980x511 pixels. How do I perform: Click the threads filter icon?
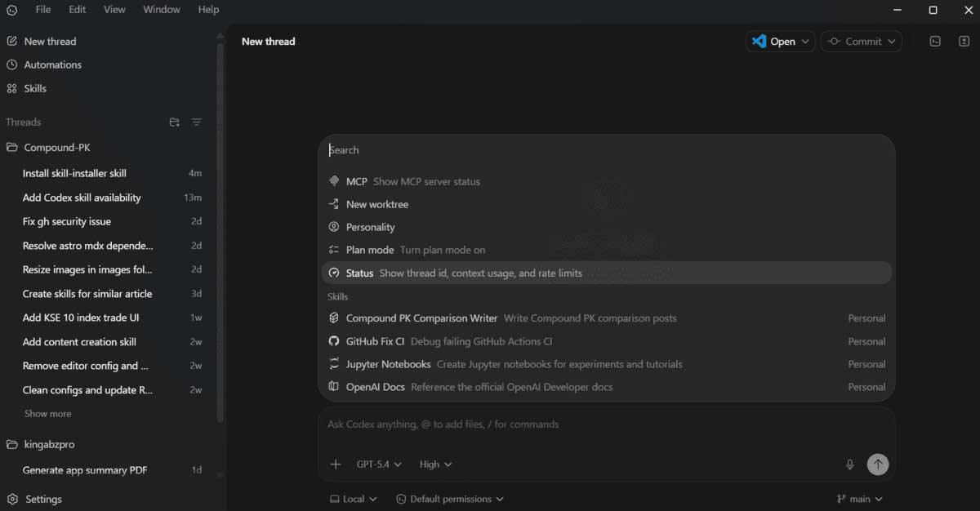pos(197,122)
